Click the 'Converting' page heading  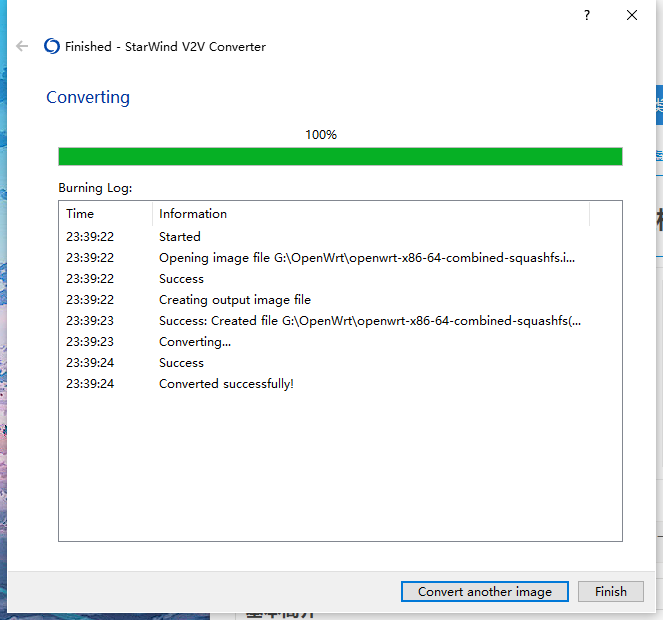(x=88, y=97)
